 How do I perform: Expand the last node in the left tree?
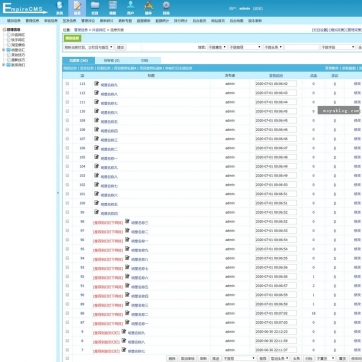(x=4, y=65)
